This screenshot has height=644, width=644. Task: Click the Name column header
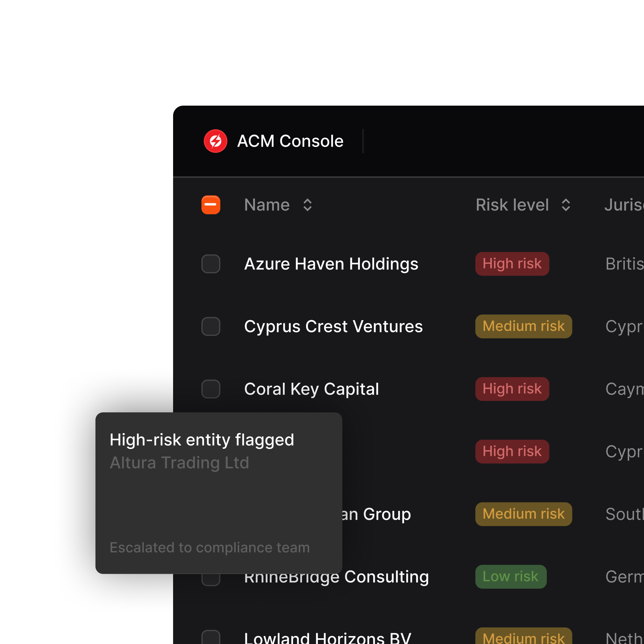(x=267, y=205)
